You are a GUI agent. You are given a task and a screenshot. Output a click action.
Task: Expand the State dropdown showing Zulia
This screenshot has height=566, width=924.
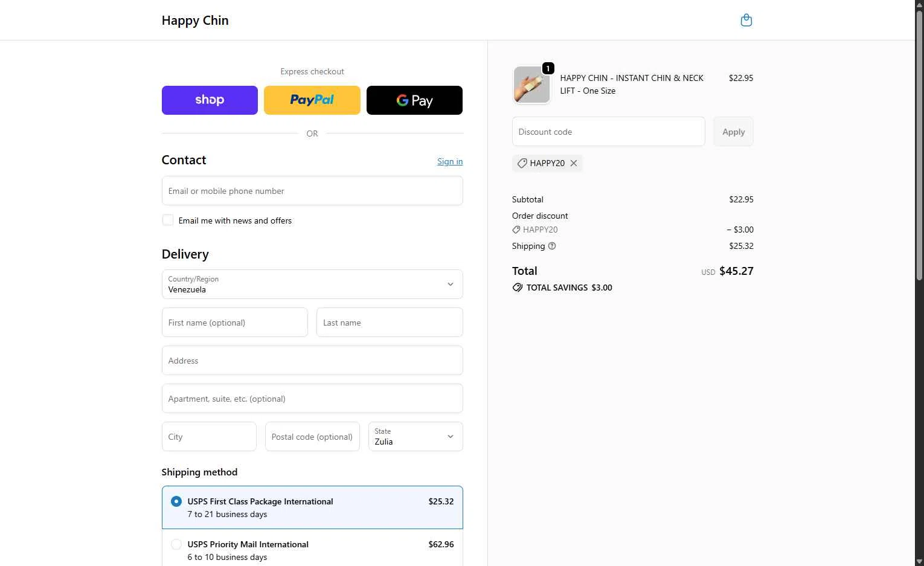[415, 437]
